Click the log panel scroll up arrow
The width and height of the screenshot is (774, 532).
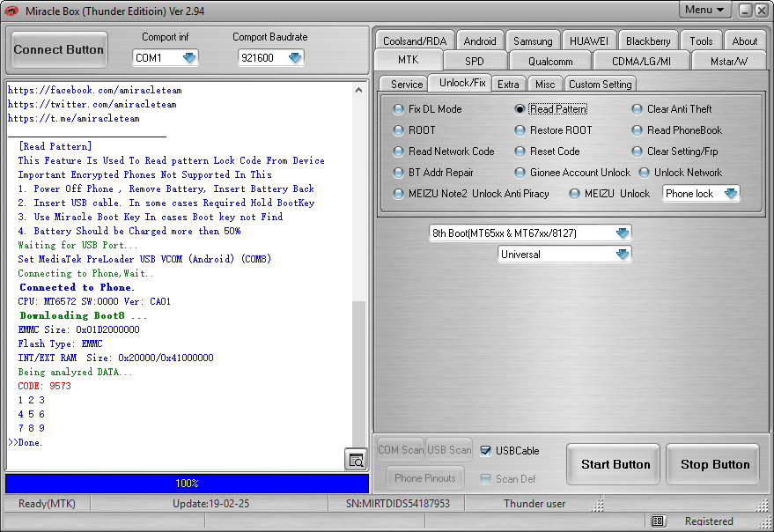click(x=359, y=90)
